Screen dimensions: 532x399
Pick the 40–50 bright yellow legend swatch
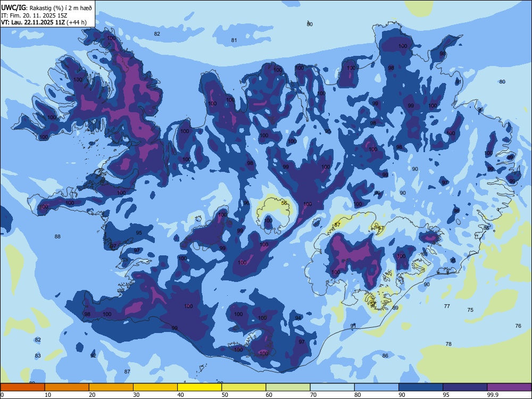point(199,387)
